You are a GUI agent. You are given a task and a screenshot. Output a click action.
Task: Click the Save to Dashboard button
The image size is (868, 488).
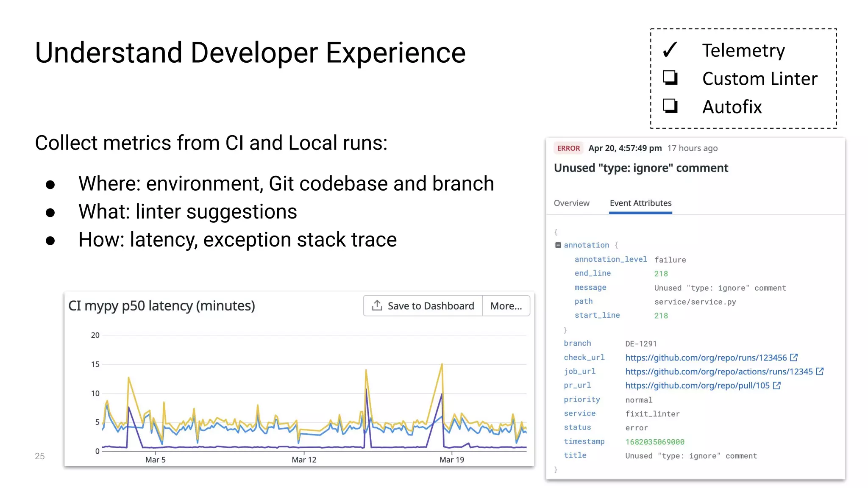point(423,305)
